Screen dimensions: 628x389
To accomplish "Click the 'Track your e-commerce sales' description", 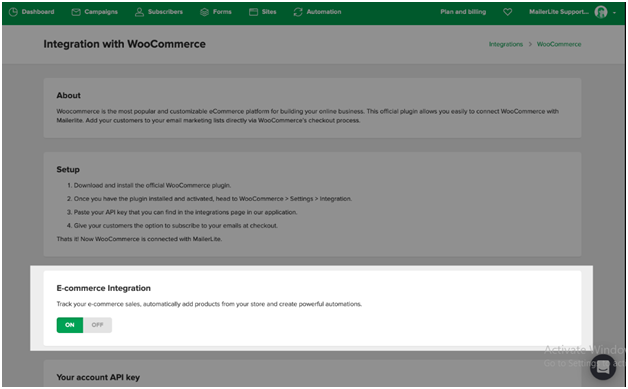I will [209, 304].
